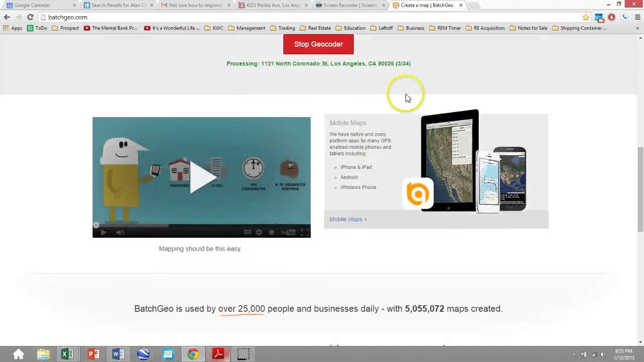Open the Notes for Sale bookmarks folder
Viewport: 644px width, 362px height.
[x=529, y=28]
